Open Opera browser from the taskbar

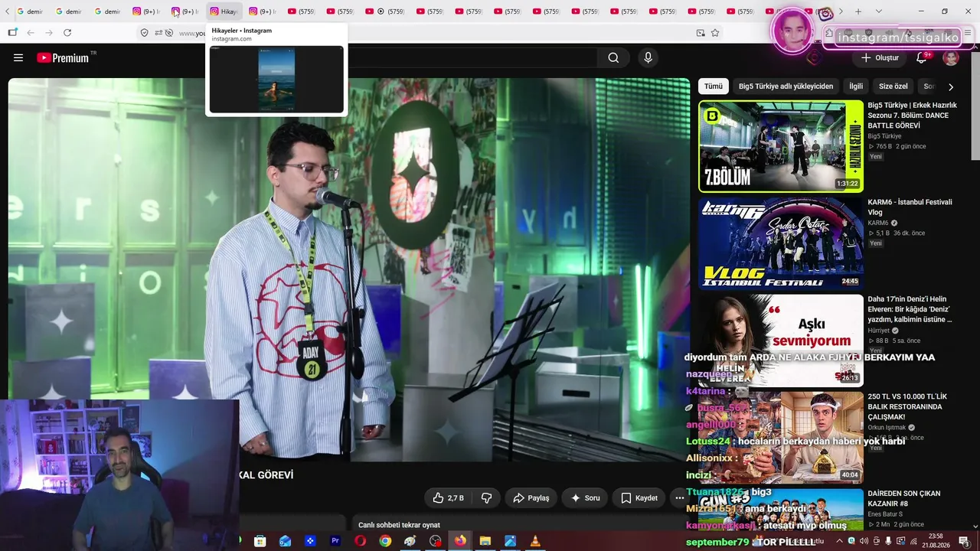click(x=360, y=541)
